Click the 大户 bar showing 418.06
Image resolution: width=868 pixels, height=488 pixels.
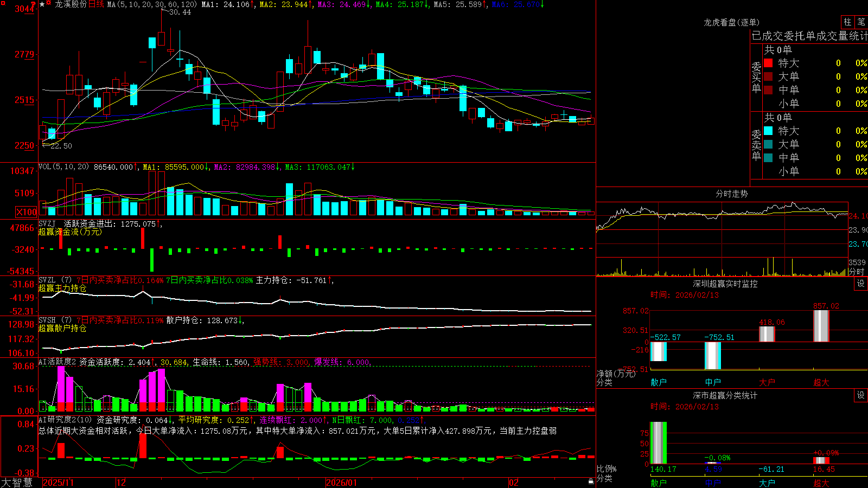pyautogui.click(x=767, y=334)
